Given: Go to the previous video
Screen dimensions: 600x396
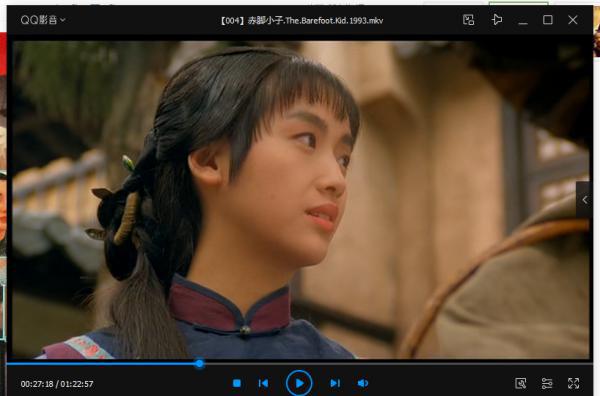Looking at the screenshot, I should coord(263,383).
